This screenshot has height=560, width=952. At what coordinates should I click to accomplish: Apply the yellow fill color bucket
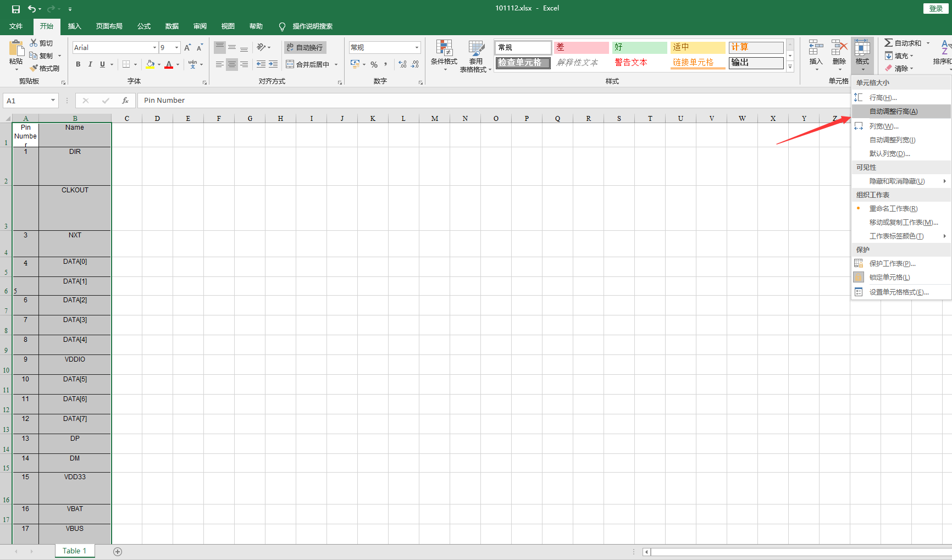150,64
